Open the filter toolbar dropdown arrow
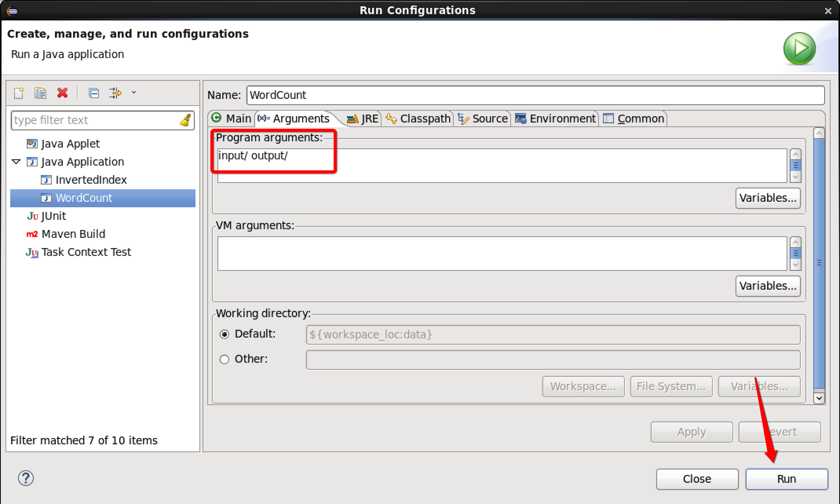This screenshot has height=504, width=840. [134, 93]
